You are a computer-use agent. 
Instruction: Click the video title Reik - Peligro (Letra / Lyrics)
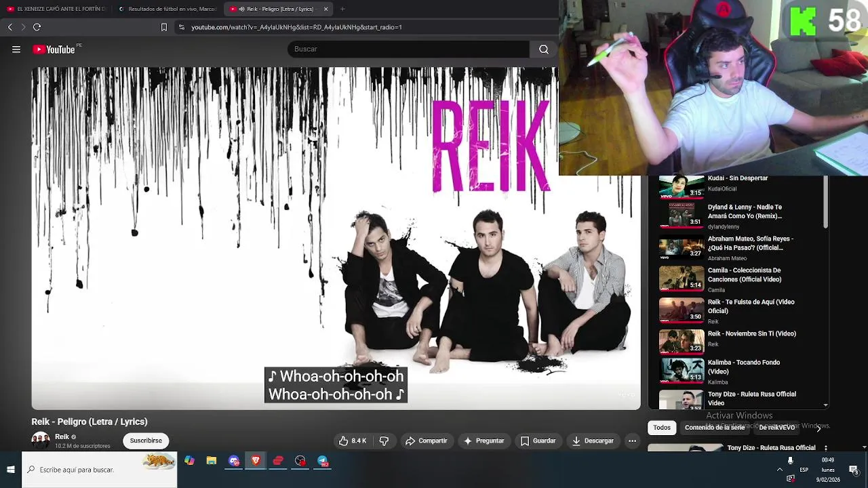90,422
